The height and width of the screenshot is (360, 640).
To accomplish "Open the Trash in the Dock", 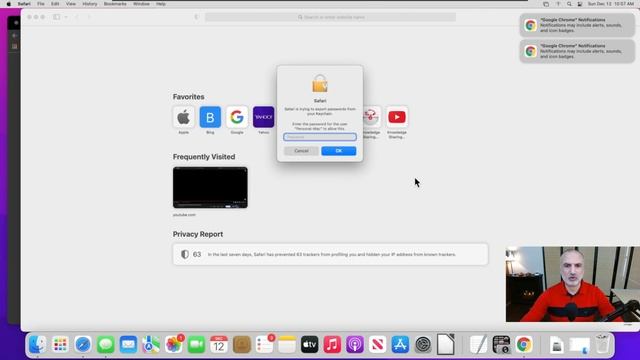I will pyautogui.click(x=602, y=344).
